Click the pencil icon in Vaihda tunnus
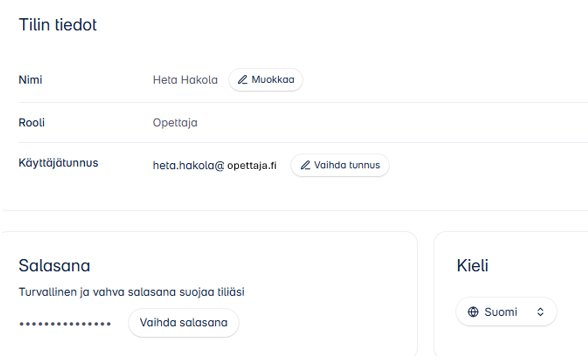Viewport: 588px width, 360px height. 305,165
